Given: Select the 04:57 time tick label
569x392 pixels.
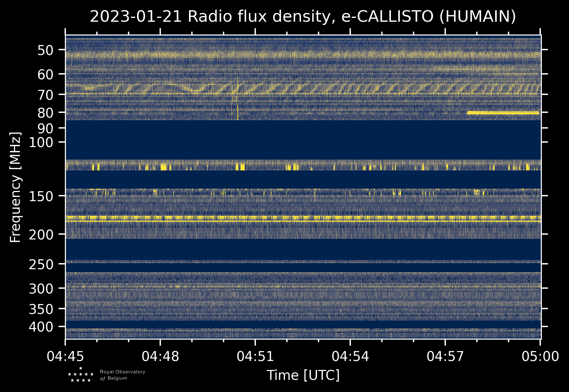Looking at the screenshot, I should click(445, 357).
